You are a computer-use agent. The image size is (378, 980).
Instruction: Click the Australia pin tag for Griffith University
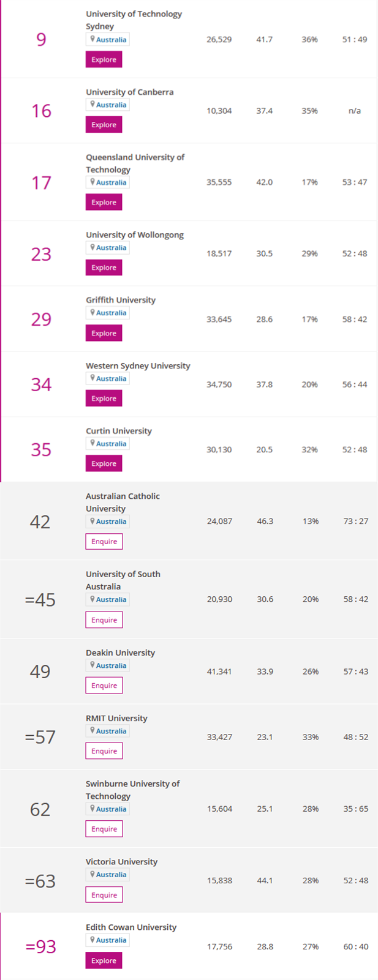point(108,313)
